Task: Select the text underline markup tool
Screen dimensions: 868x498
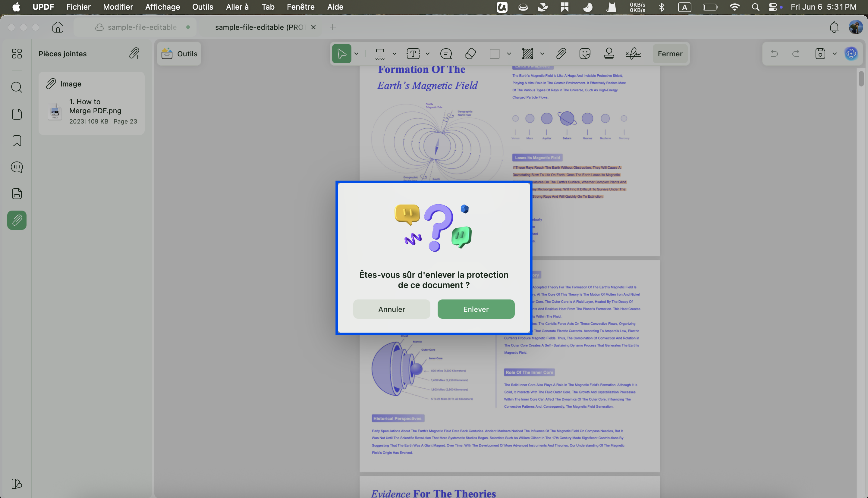Action: [x=380, y=54]
